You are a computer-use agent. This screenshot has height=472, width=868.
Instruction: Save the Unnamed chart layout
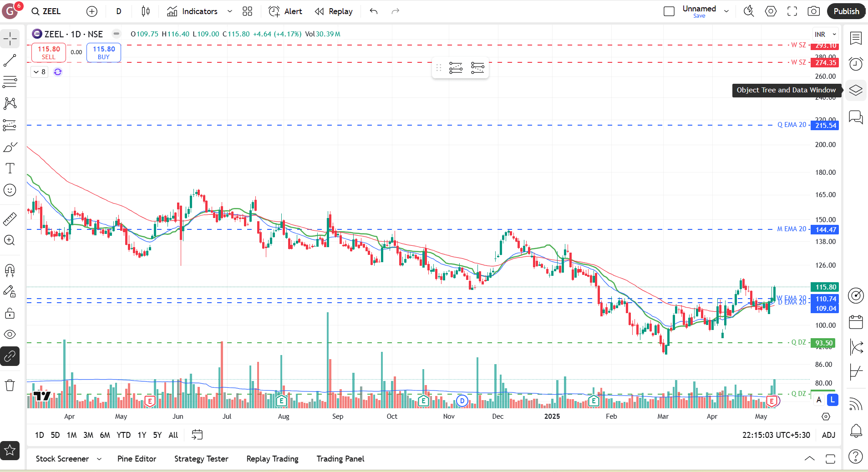699,16
